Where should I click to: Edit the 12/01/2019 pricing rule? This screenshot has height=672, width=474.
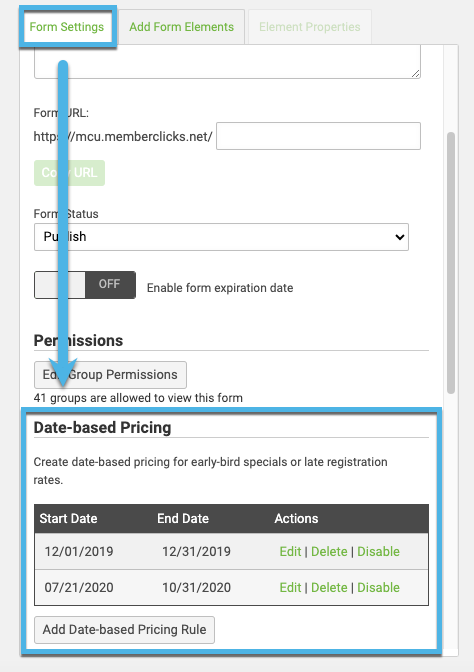click(x=290, y=552)
